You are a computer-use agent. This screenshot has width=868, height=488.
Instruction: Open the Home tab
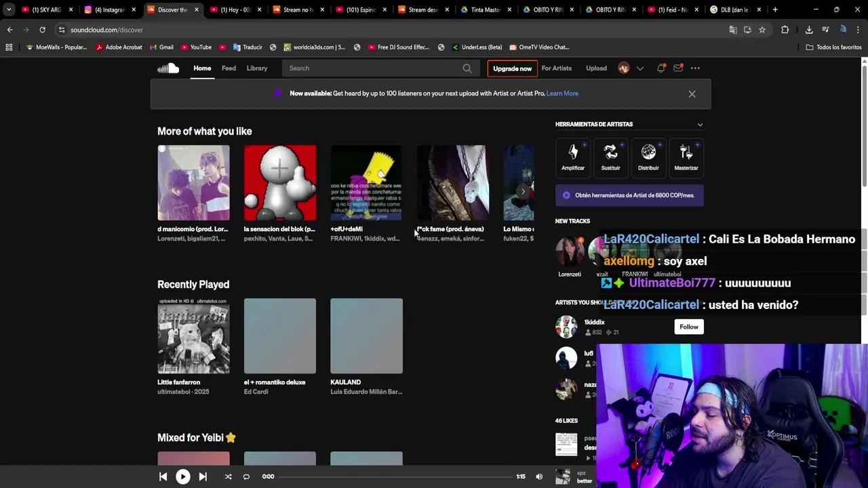click(202, 68)
